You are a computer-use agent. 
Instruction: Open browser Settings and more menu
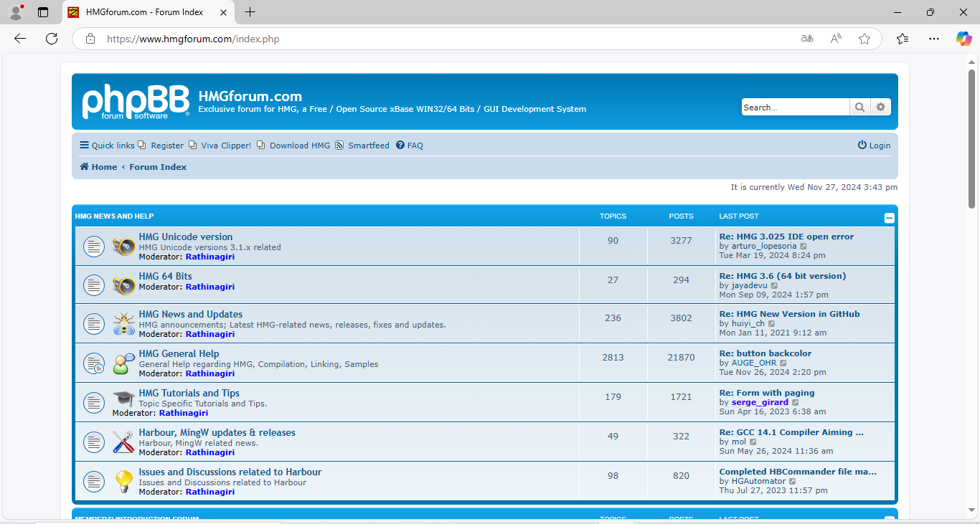click(x=933, y=39)
